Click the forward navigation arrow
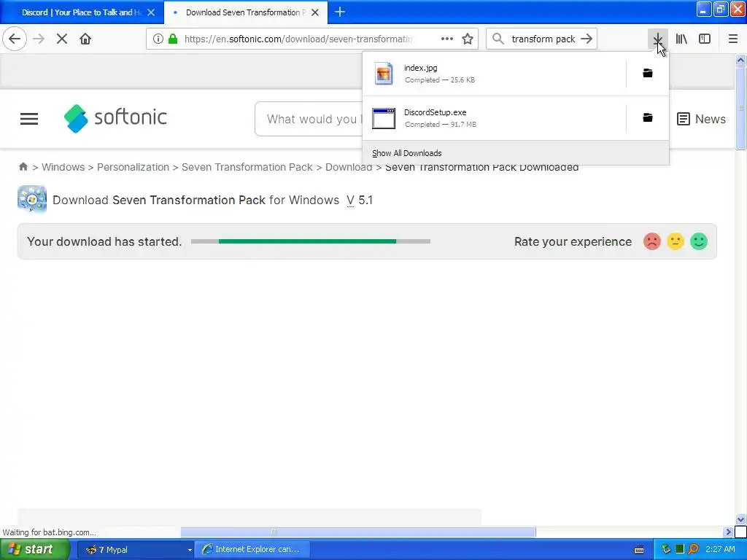 (39, 39)
